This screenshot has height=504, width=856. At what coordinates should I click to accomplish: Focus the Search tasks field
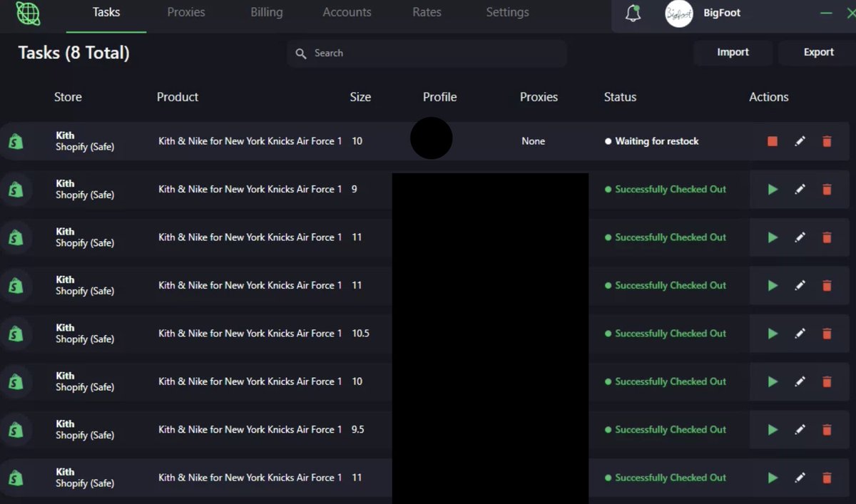tap(427, 53)
